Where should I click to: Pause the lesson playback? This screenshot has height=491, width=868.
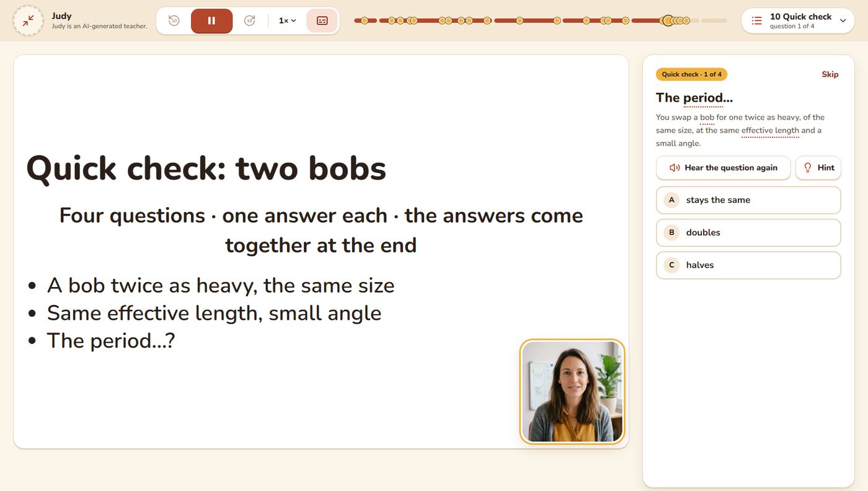[x=211, y=20]
